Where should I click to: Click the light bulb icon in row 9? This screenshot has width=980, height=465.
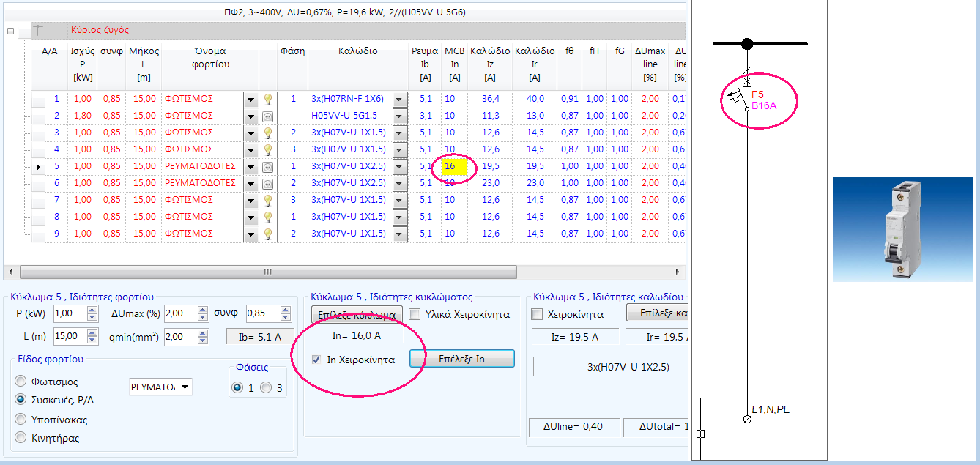(x=268, y=234)
